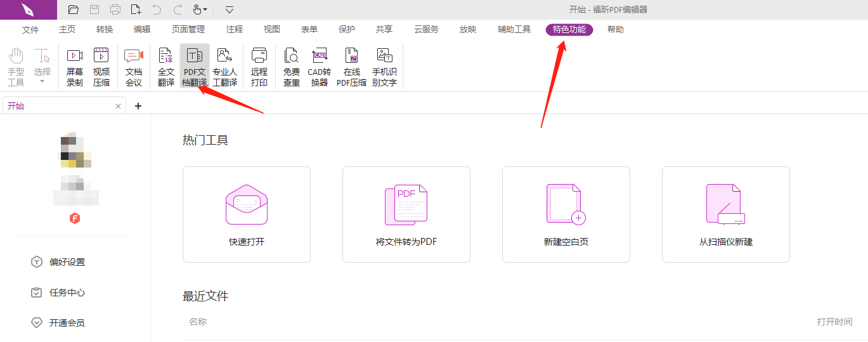Click the 全文翻译 full-text translation icon
868x342 pixels.
[x=166, y=66]
